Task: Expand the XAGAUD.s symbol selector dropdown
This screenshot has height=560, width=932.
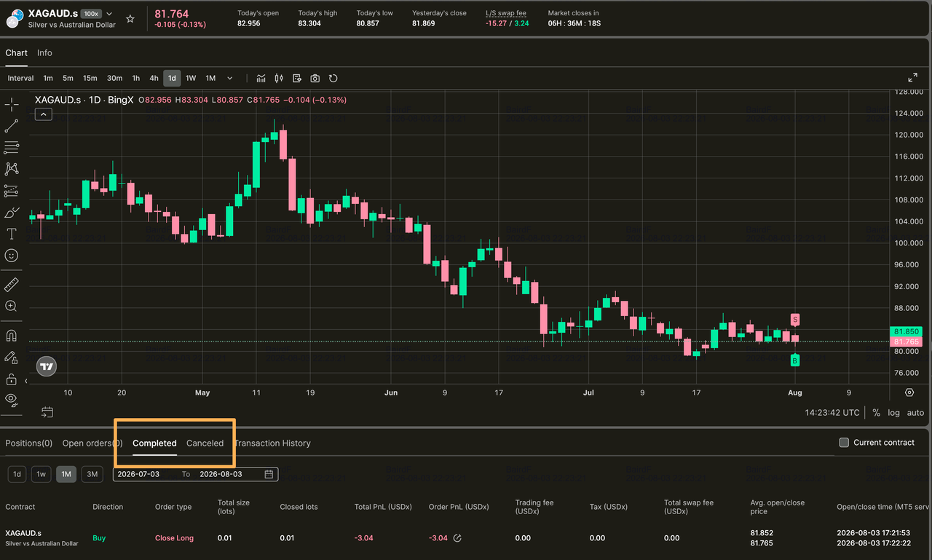Action: pos(110,14)
